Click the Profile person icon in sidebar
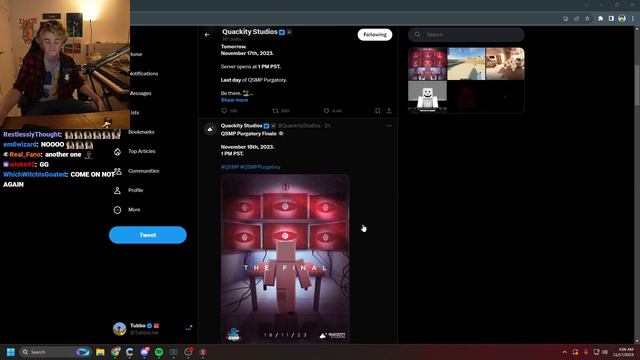Image resolution: width=640 pixels, height=360 pixels. coord(118,191)
